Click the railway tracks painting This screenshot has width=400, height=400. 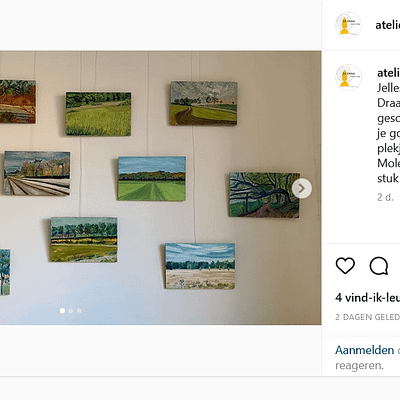coord(37,173)
